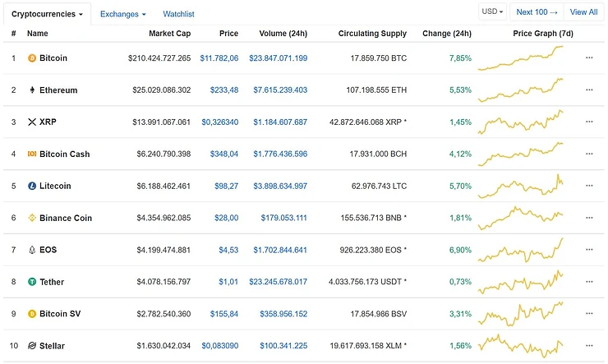Go to Next 100 cryptocurrencies
The height and width of the screenshot is (364, 608).
click(x=537, y=12)
